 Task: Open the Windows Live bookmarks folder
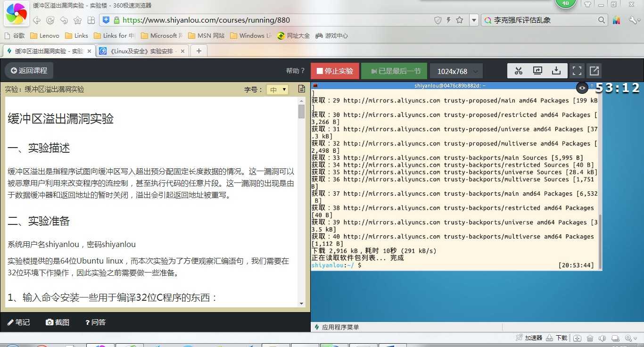click(251, 35)
